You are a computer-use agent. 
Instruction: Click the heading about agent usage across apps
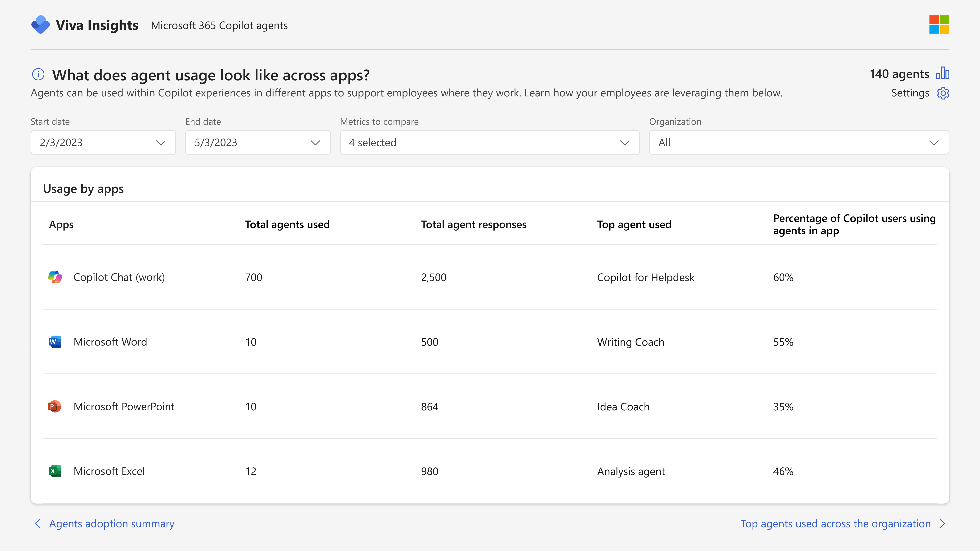211,75
